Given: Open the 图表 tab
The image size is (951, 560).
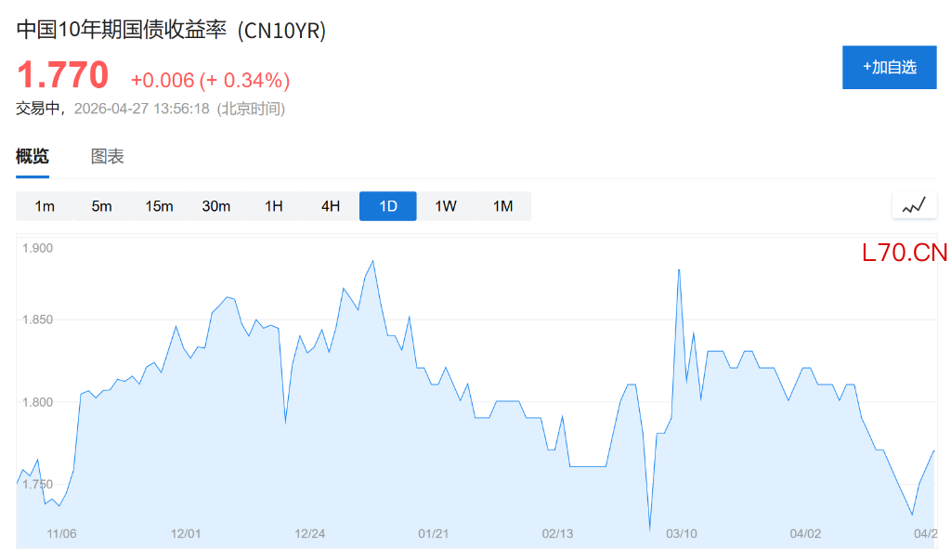Looking at the screenshot, I should tap(107, 157).
